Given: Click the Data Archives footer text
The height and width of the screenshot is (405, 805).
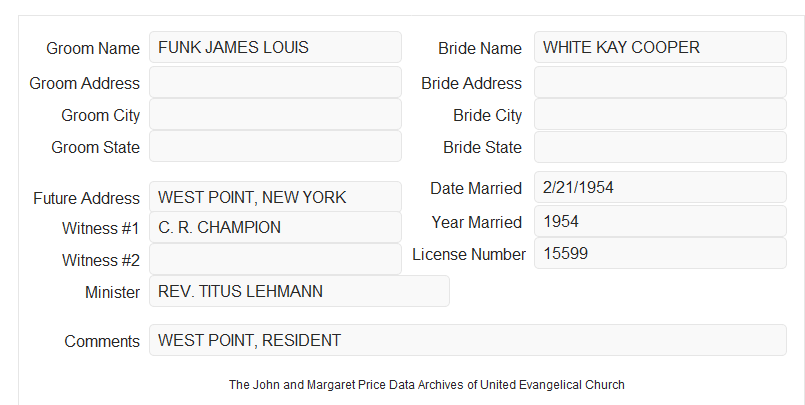Looking at the screenshot, I should pyautogui.click(x=427, y=385).
